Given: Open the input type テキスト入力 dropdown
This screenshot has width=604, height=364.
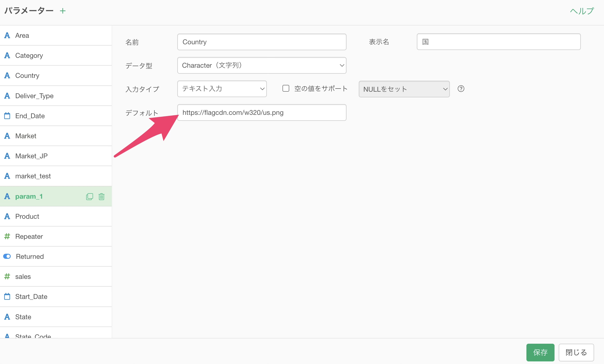Looking at the screenshot, I should point(222,89).
